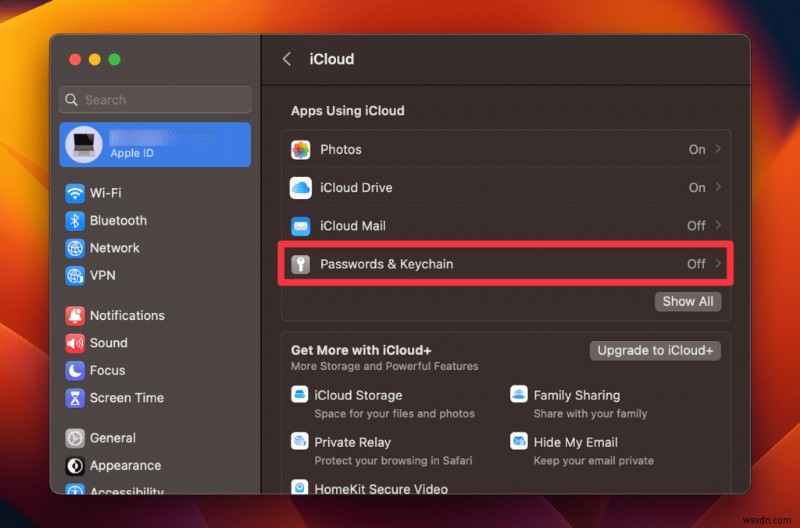Click Show All button
The image size is (800, 528).
pyautogui.click(x=688, y=301)
